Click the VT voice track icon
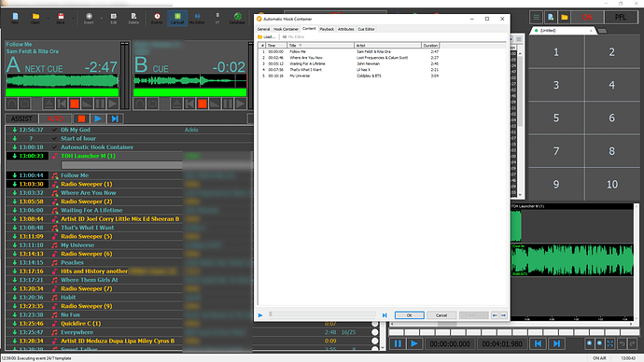Image resolution: width=644 pixels, height=362 pixels. [x=217, y=18]
